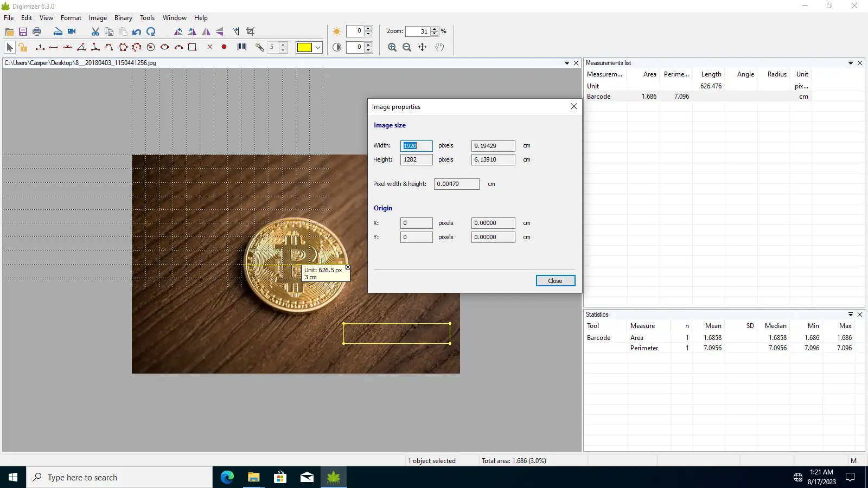Click the zoom out magnifier icon
Viewport: 868px width, 488px height.
[x=407, y=47]
